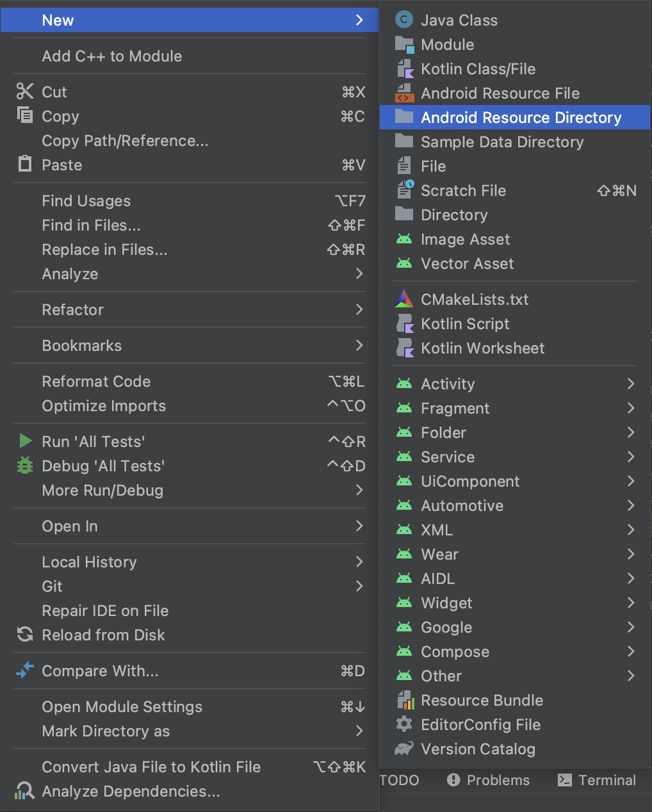Open the Widget submenu entry

click(515, 603)
